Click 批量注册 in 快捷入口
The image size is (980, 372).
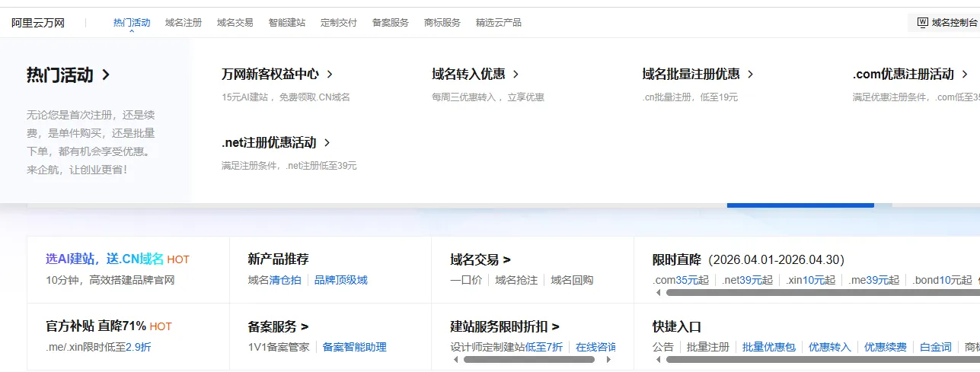[708, 347]
